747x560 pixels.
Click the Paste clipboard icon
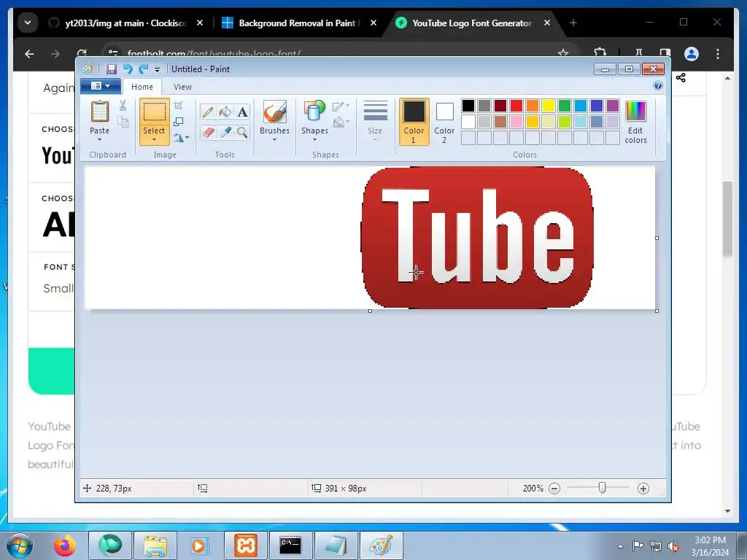pos(99,112)
